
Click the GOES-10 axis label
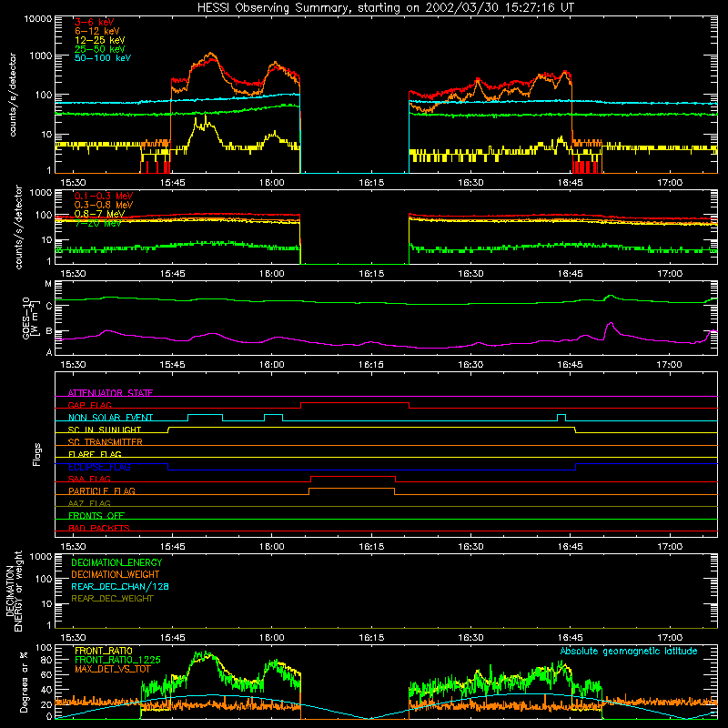pos(27,318)
